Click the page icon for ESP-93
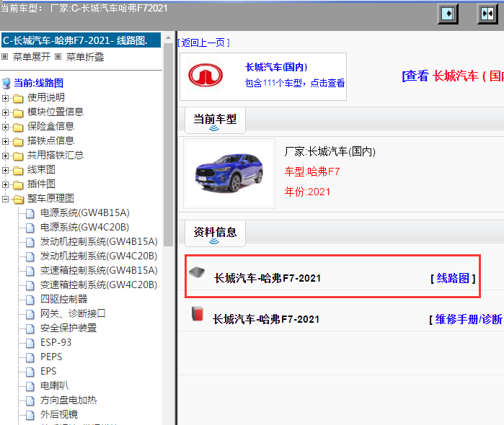504x425 pixels. [x=30, y=343]
